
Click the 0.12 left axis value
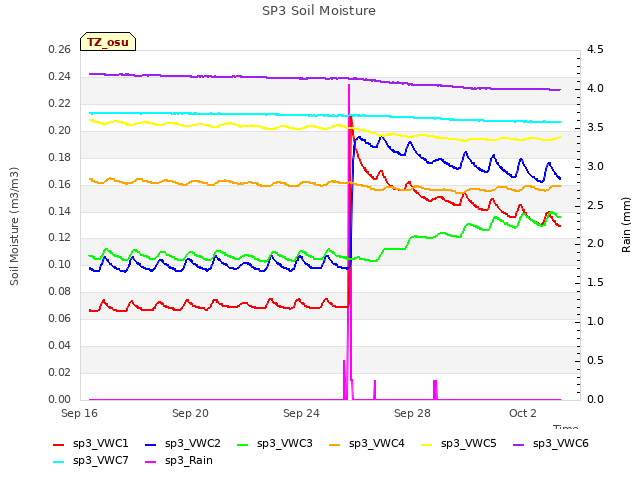[x=60, y=238]
